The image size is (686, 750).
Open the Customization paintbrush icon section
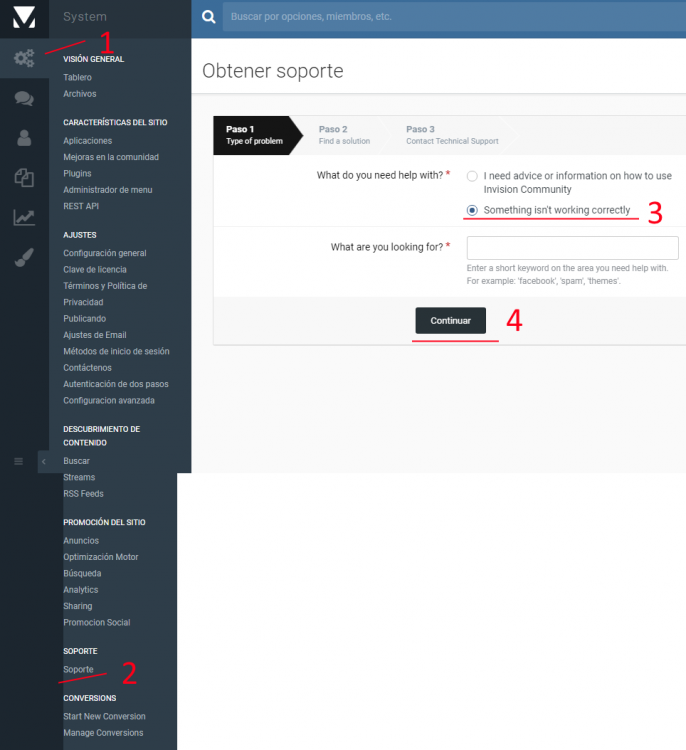24,257
